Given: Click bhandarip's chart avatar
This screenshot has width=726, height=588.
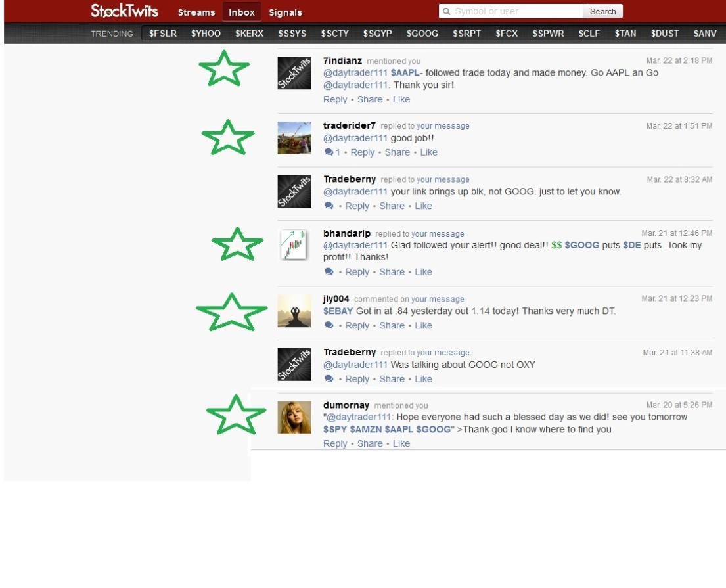Looking at the screenshot, I should (294, 246).
